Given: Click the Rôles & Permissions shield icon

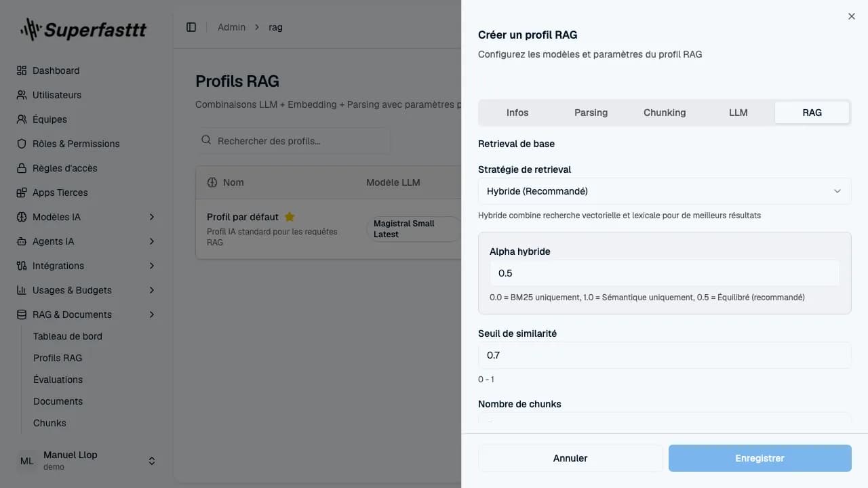Looking at the screenshot, I should point(22,144).
